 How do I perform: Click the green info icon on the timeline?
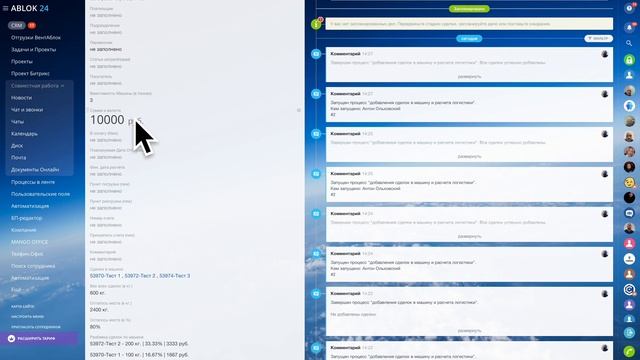[x=316, y=24]
